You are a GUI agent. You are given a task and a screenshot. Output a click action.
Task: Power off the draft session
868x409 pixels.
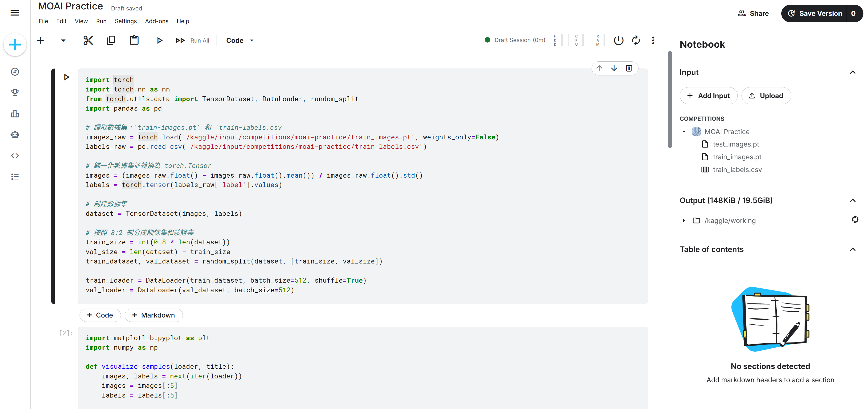click(x=618, y=41)
